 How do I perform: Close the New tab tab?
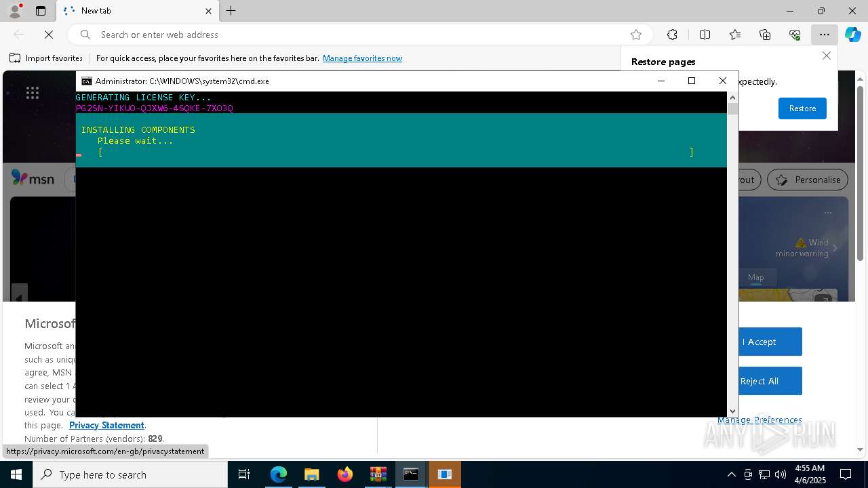[x=208, y=11]
